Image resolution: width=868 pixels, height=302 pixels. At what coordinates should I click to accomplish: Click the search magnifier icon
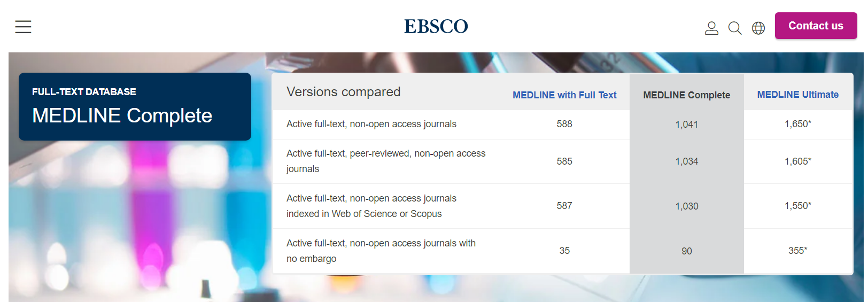point(735,28)
